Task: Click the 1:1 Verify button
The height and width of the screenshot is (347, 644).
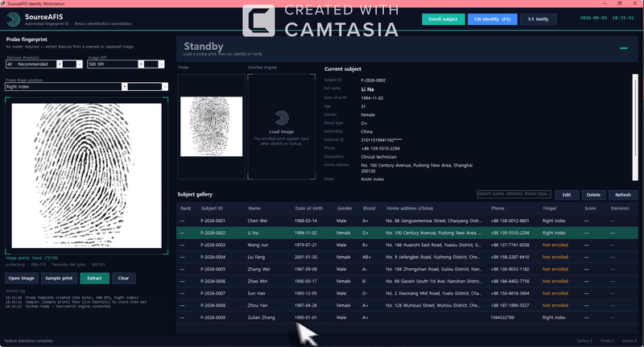Action: (538, 19)
